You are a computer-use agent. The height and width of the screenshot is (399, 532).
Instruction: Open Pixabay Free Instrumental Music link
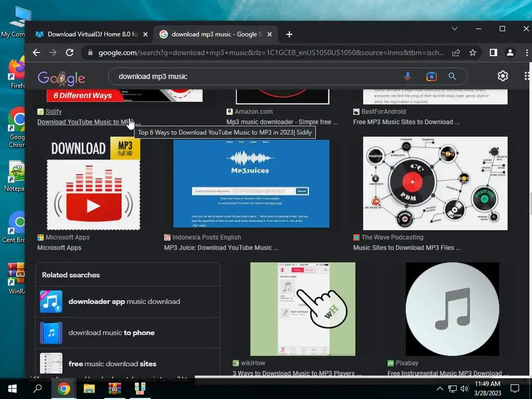[x=448, y=373]
